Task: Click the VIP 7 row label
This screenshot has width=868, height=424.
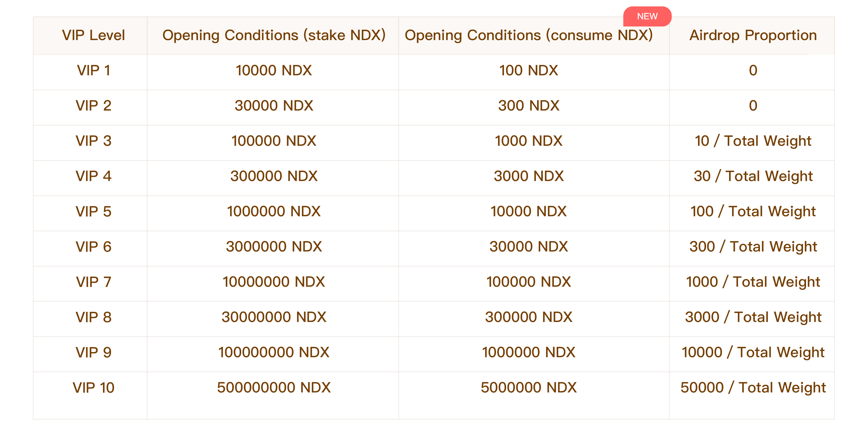Action: pos(93,282)
